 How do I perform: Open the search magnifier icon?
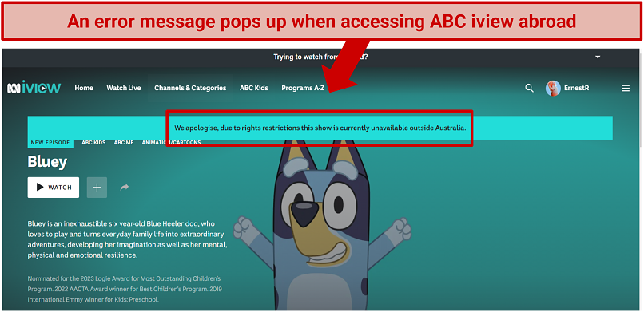(x=529, y=88)
